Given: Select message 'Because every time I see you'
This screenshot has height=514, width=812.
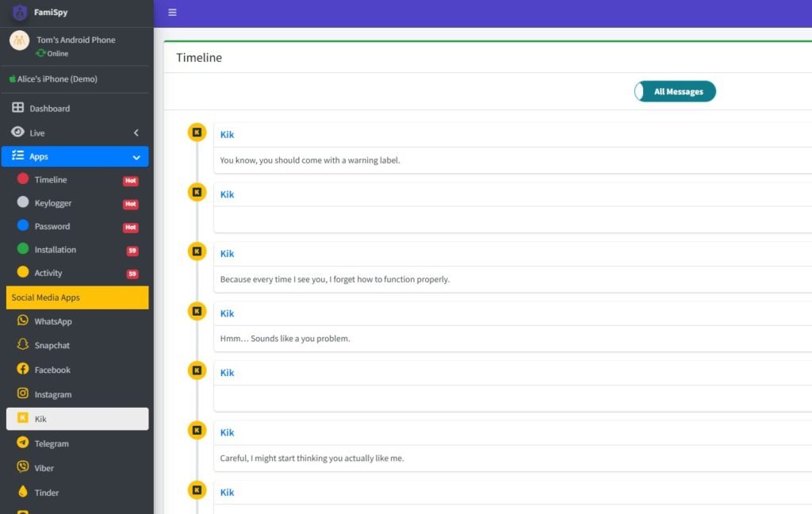Looking at the screenshot, I should click(335, 279).
